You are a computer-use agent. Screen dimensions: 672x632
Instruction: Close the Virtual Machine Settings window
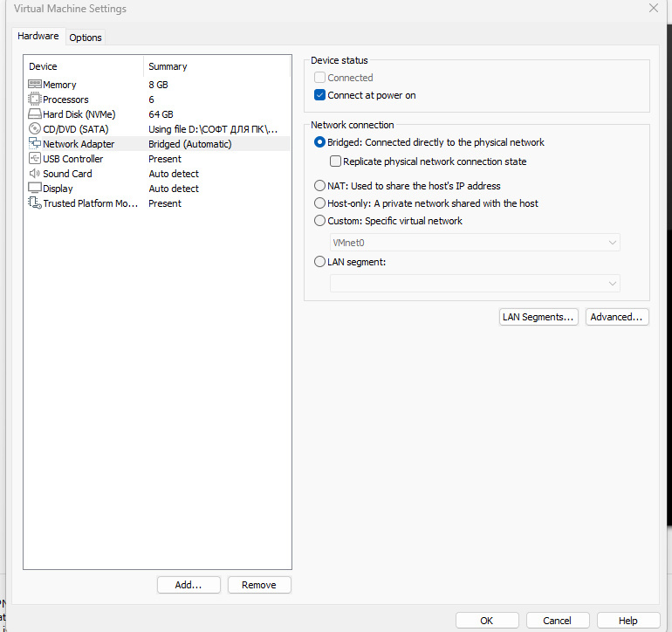click(x=654, y=8)
